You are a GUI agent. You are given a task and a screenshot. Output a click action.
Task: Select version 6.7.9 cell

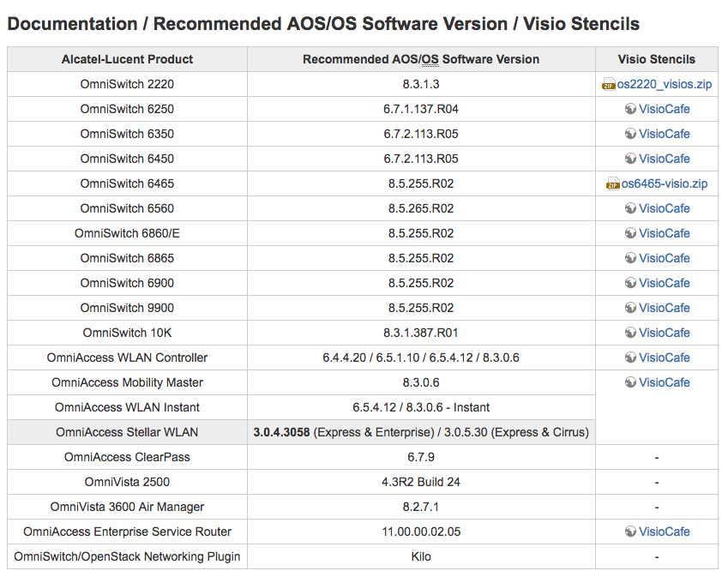pos(421,457)
